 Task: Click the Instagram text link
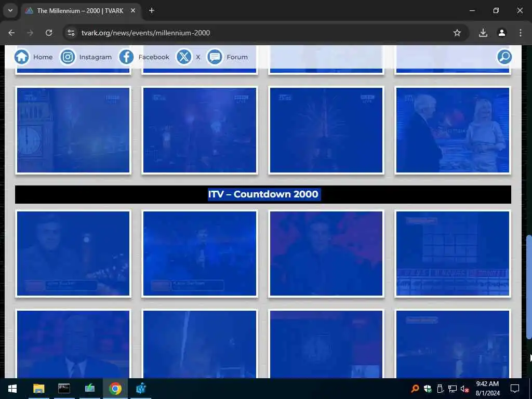[96, 57]
